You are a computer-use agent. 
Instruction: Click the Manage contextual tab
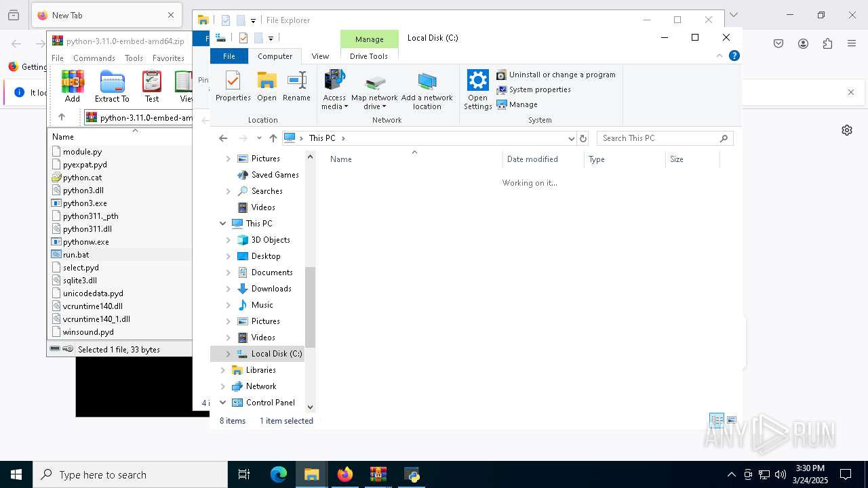pos(370,39)
